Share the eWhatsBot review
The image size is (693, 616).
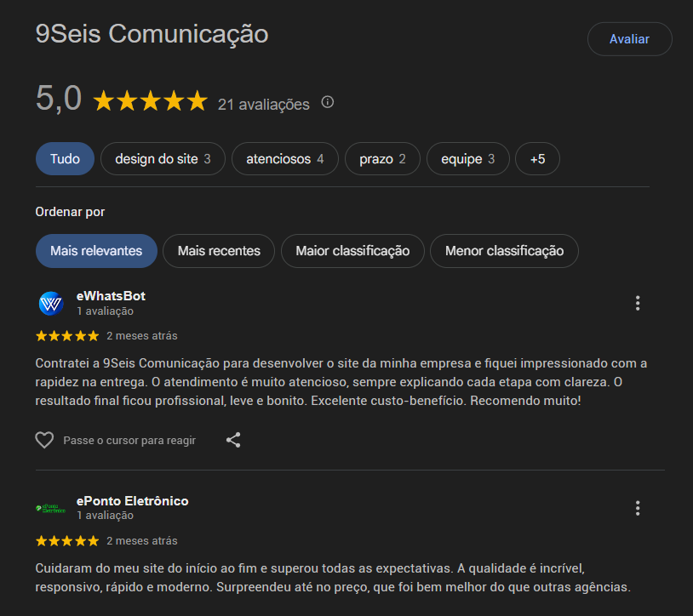[233, 440]
